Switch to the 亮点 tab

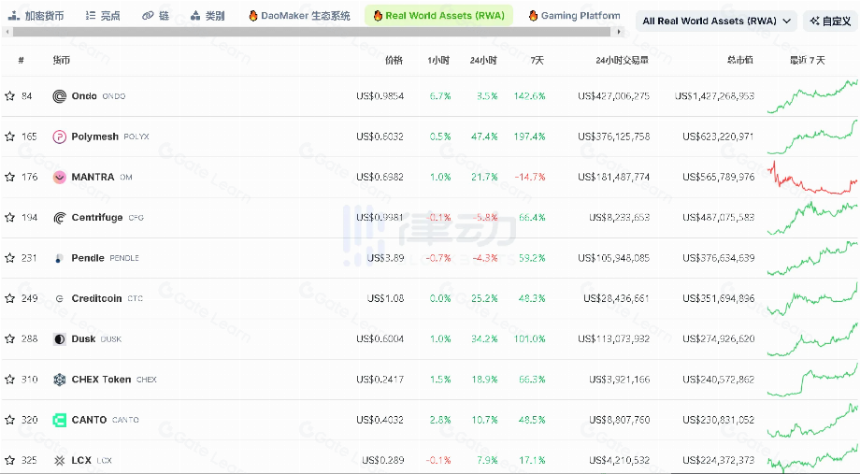coord(103,16)
